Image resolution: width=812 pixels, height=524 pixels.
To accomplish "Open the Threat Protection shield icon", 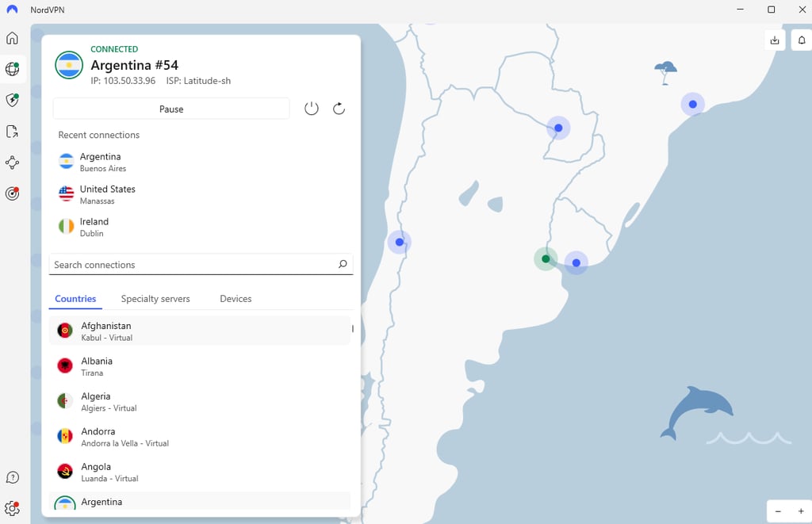I will pos(13,100).
